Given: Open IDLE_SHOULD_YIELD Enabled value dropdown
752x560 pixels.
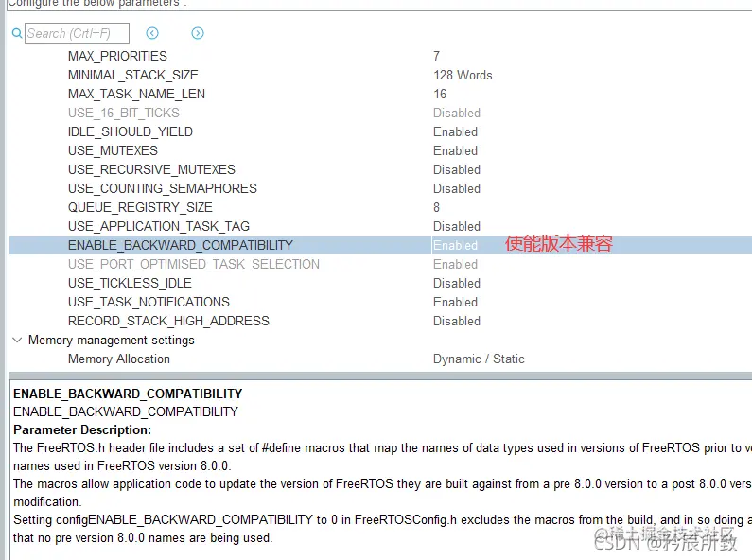Looking at the screenshot, I should 455,131.
